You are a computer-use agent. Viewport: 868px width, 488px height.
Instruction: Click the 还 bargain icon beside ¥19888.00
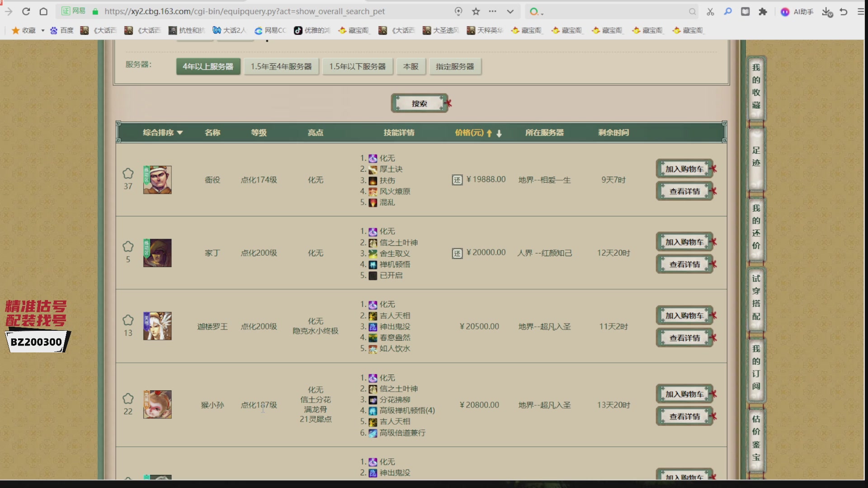point(457,180)
